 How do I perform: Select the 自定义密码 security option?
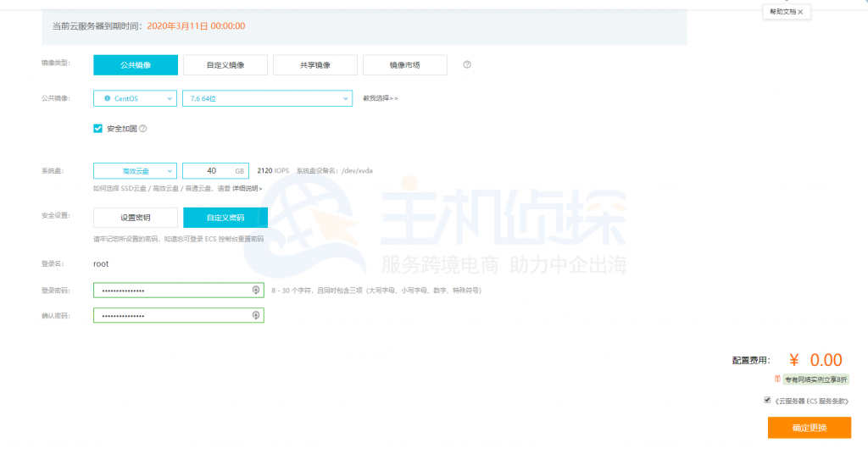(x=225, y=218)
